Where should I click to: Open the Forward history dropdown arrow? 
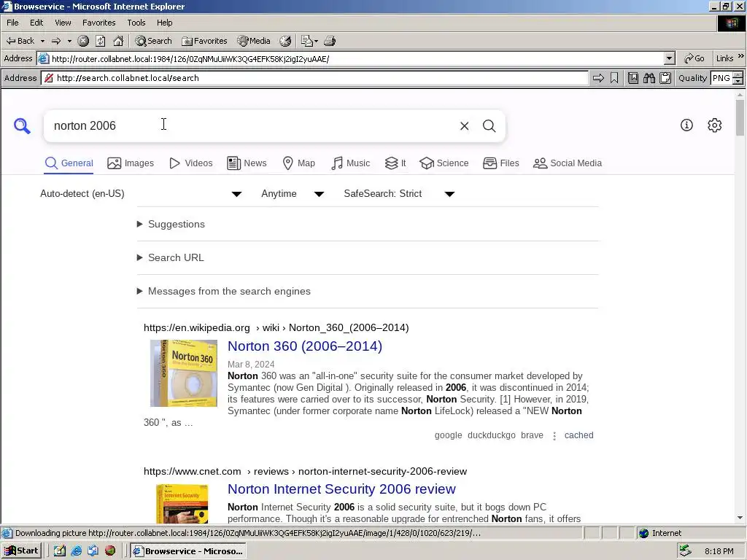click(69, 41)
